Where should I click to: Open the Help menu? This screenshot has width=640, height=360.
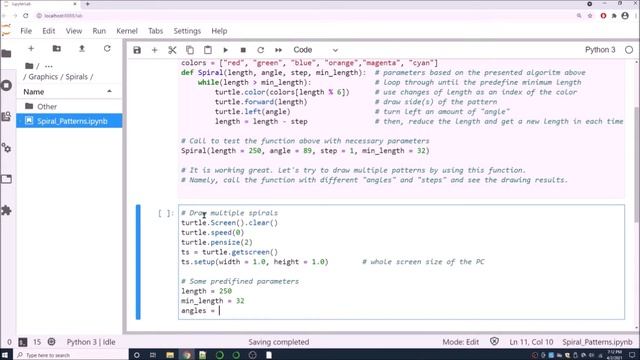pyautogui.click(x=219, y=31)
